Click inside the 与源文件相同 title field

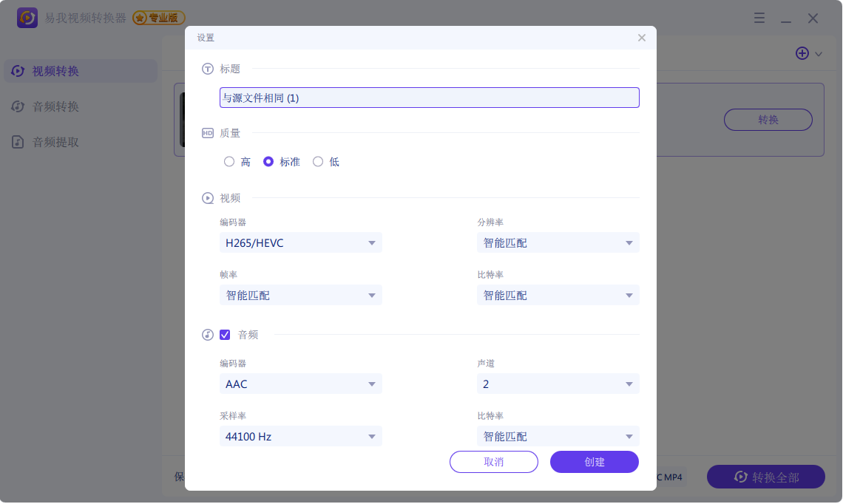(x=429, y=98)
